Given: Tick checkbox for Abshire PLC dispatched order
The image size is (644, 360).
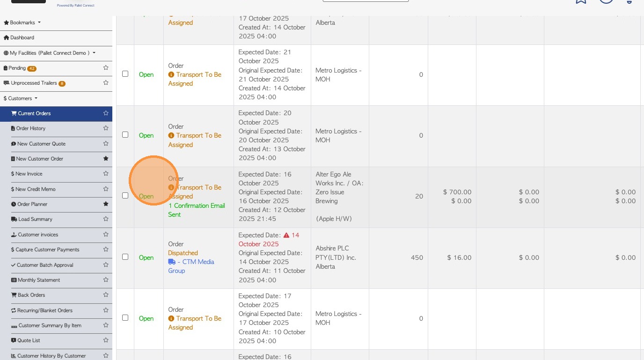Looking at the screenshot, I should 125,257.
